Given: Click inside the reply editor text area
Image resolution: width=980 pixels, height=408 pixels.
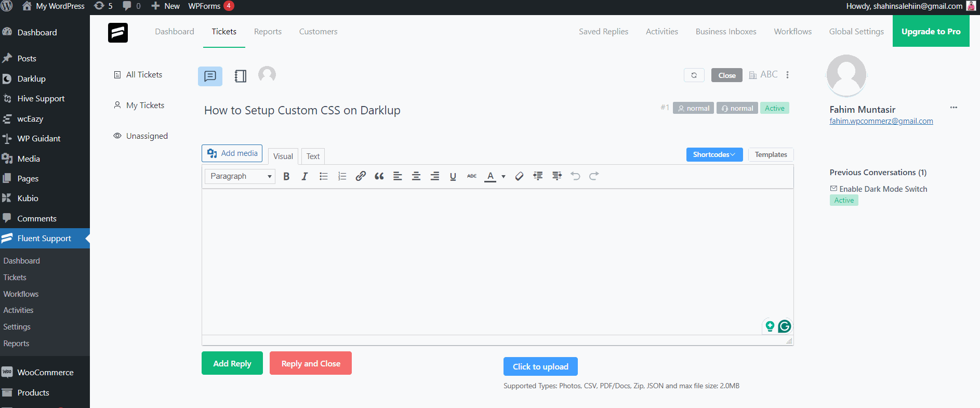Looking at the screenshot, I should coord(497,262).
